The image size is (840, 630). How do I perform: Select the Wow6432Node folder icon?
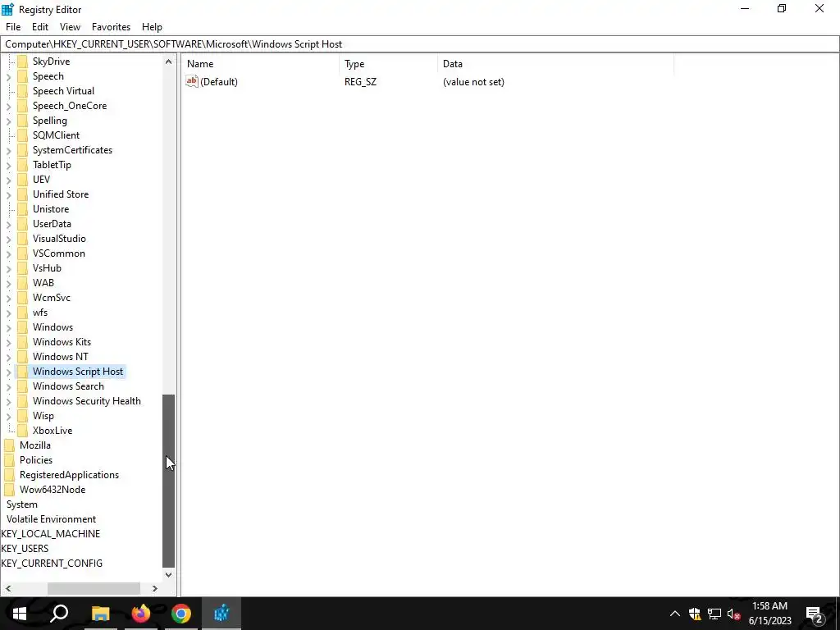(10, 489)
